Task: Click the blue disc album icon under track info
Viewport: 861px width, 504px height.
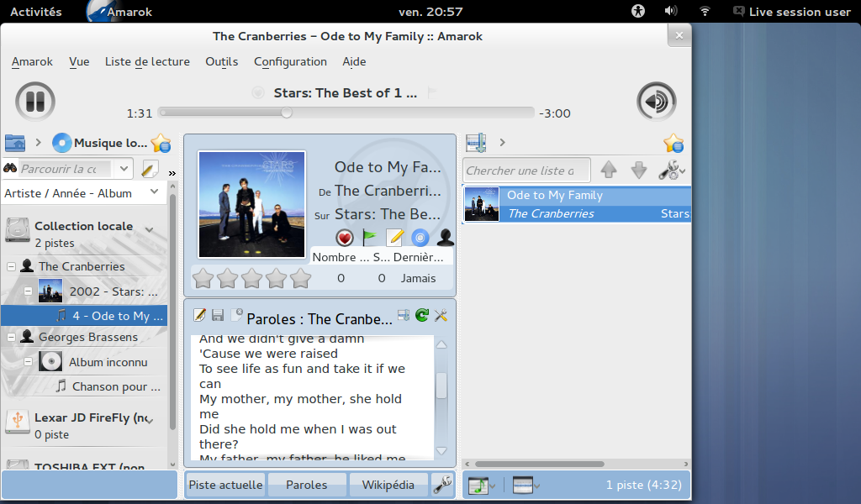Action: point(420,238)
